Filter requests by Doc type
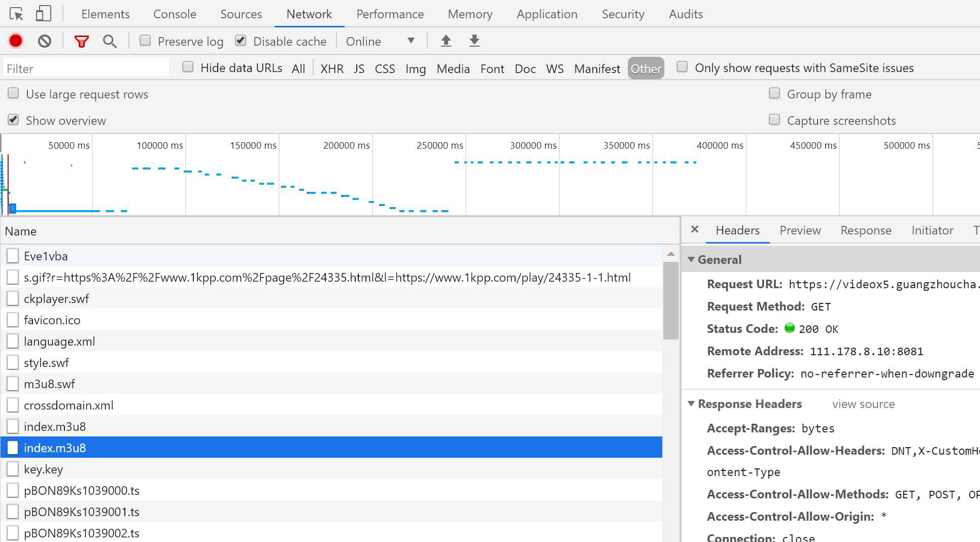Image resolution: width=980 pixels, height=542 pixels. coord(525,69)
